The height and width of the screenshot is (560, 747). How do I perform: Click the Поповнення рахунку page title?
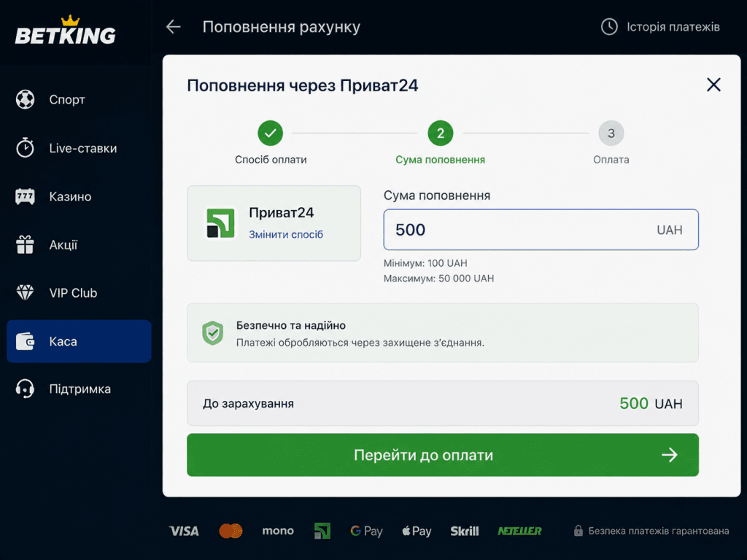point(281,27)
